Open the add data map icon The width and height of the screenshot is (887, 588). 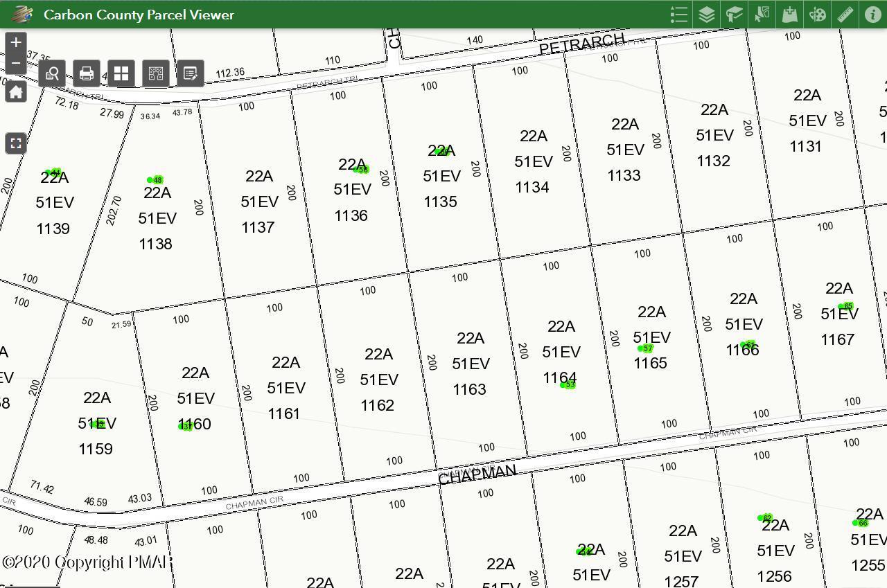tap(790, 15)
